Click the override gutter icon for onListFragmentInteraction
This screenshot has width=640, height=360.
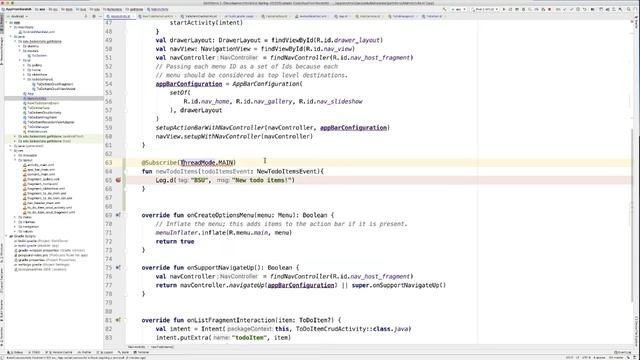[x=118, y=320]
